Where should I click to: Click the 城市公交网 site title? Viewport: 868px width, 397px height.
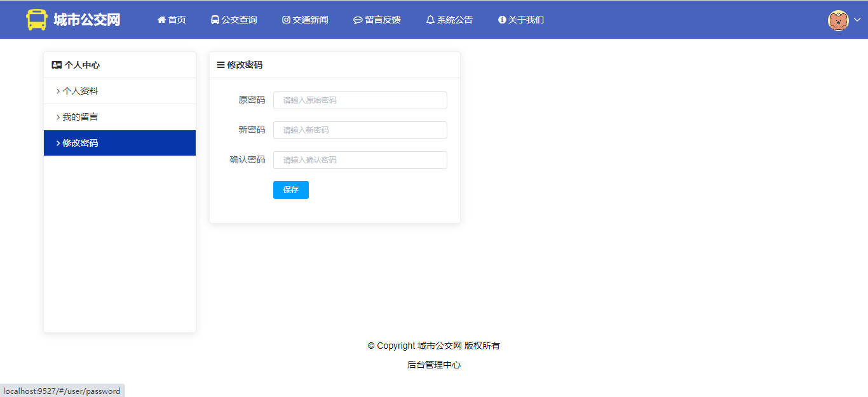coord(86,20)
